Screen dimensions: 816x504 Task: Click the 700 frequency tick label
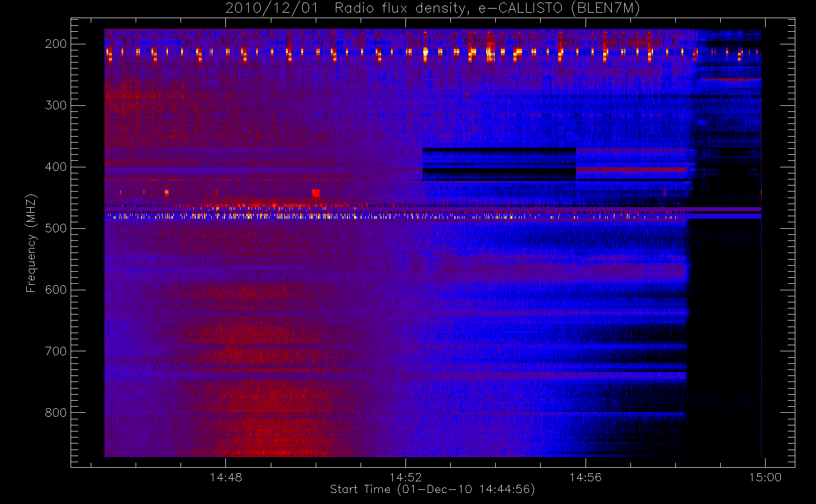pos(56,351)
